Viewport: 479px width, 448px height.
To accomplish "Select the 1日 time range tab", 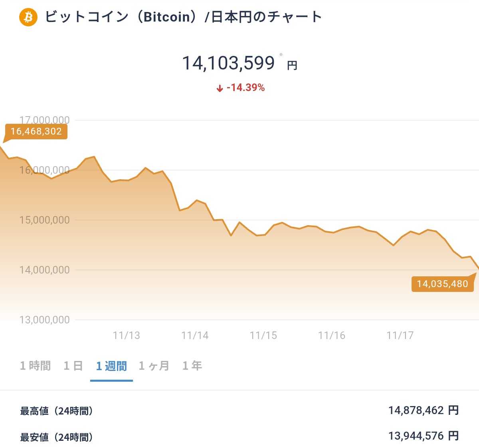I will pos(73,366).
